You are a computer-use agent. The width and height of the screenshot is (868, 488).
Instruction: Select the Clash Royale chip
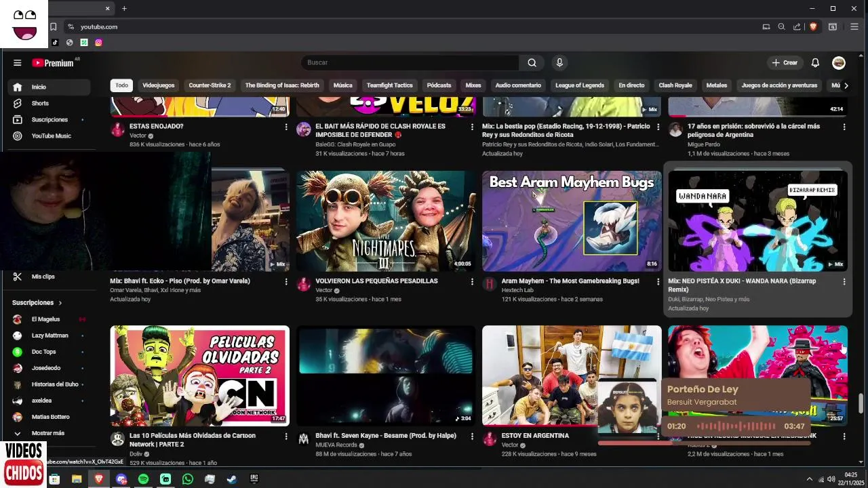(675, 85)
